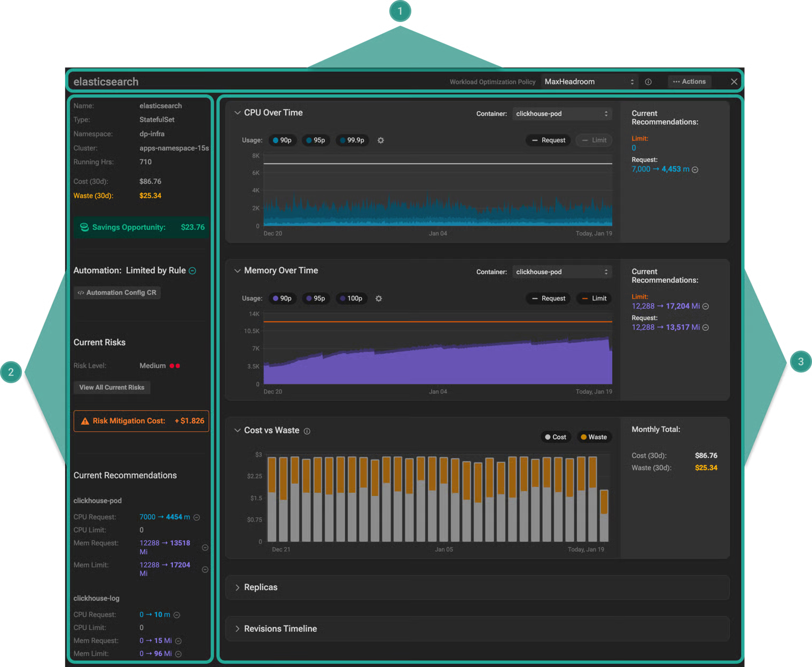Click the Monthly Total Cost $86.76 value
812x667 pixels.
pyautogui.click(x=706, y=455)
